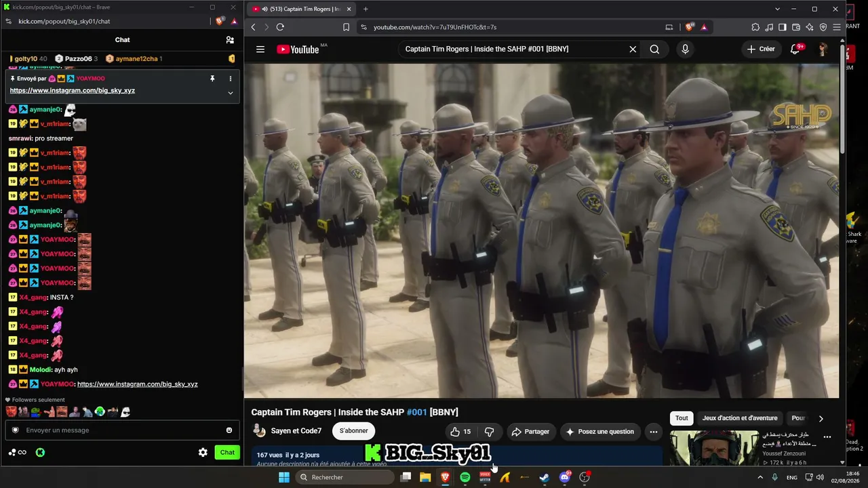Open Brave Rewards triangle in YouTube window

[x=704, y=27]
